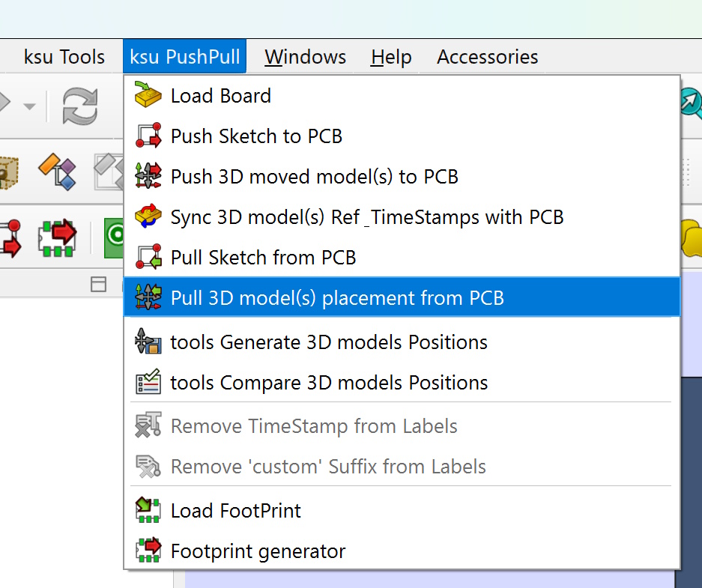Click the panel float window button
Viewport: 702px width, 588px height.
coord(98,284)
